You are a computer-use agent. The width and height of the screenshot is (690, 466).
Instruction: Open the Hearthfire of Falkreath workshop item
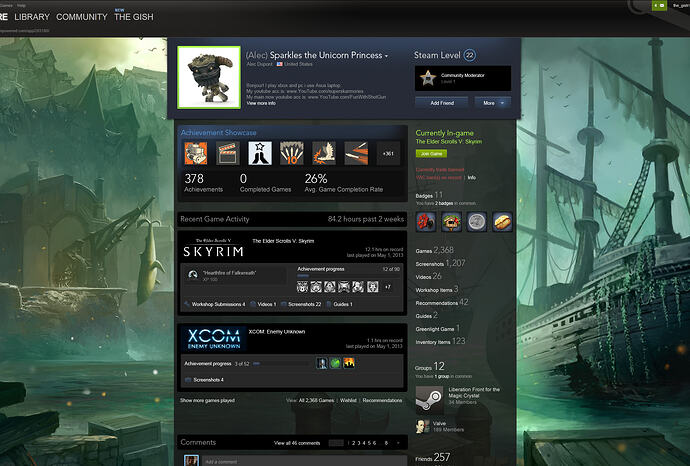[x=234, y=275]
